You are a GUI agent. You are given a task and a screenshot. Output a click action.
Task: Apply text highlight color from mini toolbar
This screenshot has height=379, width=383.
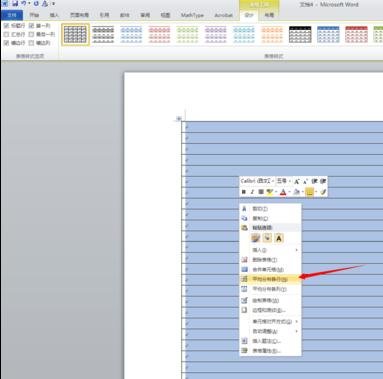pyautogui.click(x=270, y=192)
